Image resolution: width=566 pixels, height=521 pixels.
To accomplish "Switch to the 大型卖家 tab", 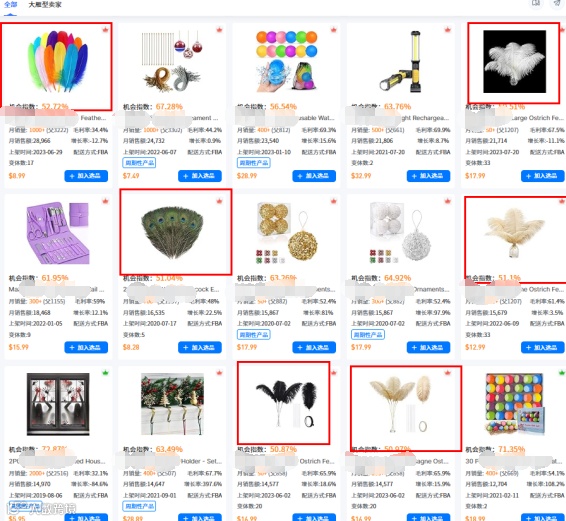I will click(45, 5).
